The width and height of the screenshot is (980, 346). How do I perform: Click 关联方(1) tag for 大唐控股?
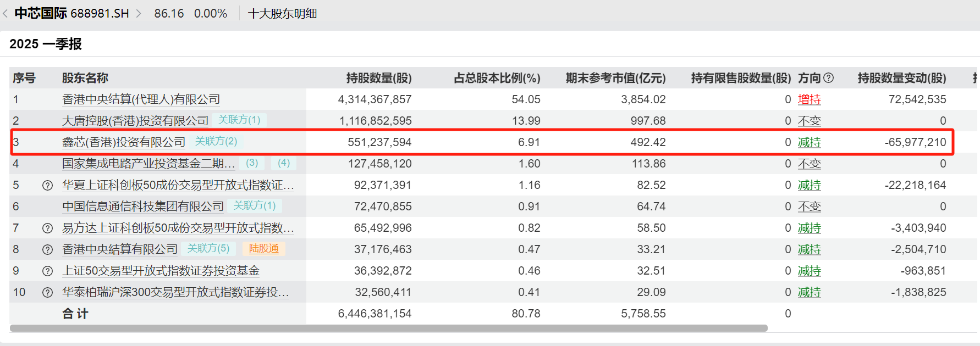pos(239,120)
